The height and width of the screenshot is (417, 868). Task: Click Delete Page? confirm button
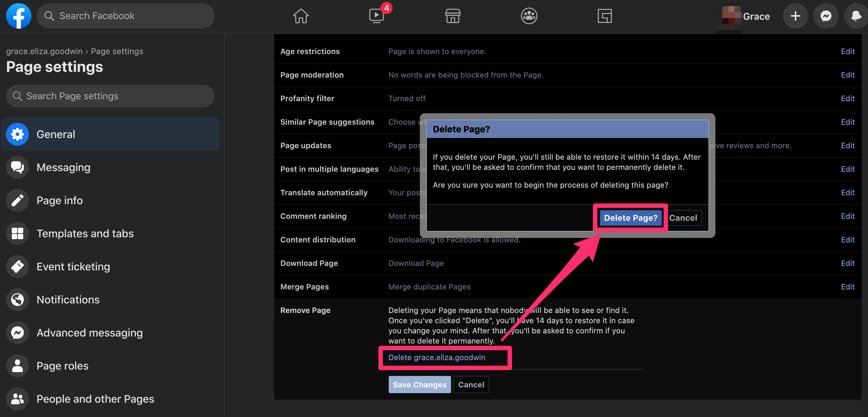click(x=631, y=218)
